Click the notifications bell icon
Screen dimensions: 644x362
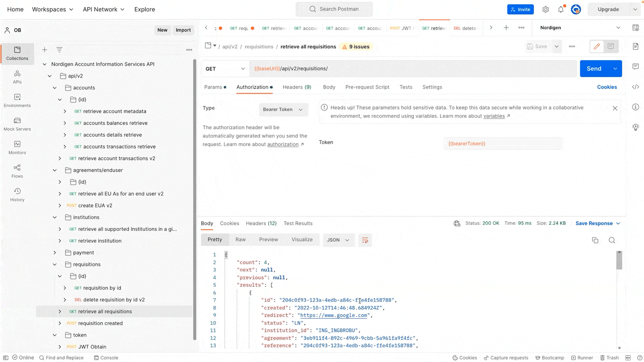click(561, 9)
